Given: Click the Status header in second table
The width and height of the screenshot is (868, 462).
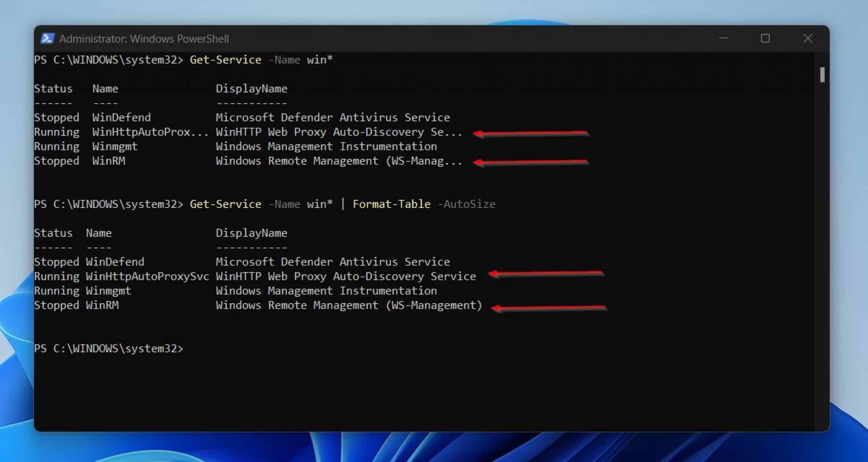Looking at the screenshot, I should tap(53, 233).
